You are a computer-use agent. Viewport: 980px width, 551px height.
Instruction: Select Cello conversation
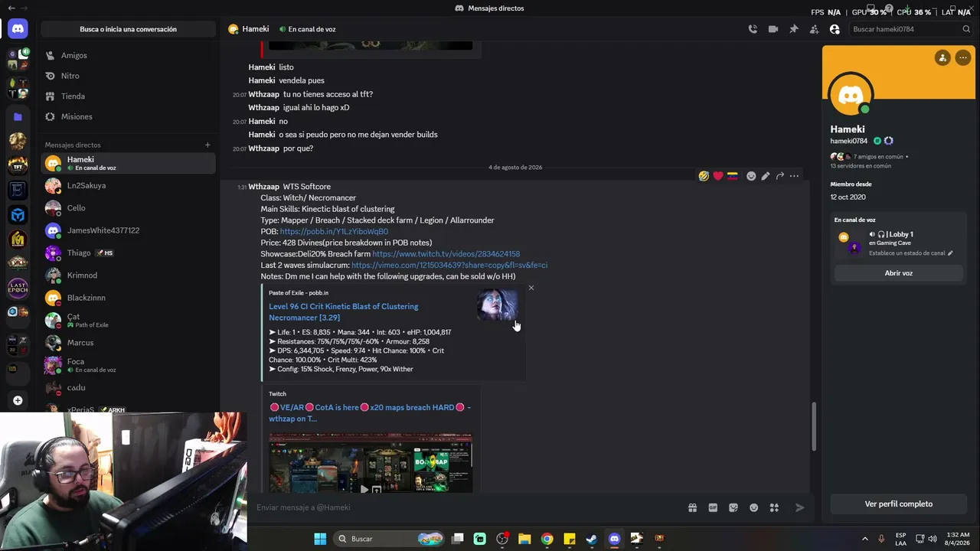pyautogui.click(x=129, y=208)
